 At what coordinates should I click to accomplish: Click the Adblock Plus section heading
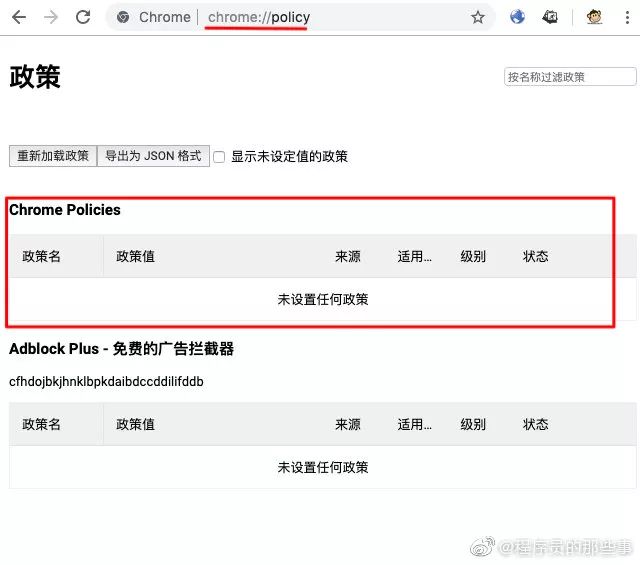pos(122,349)
